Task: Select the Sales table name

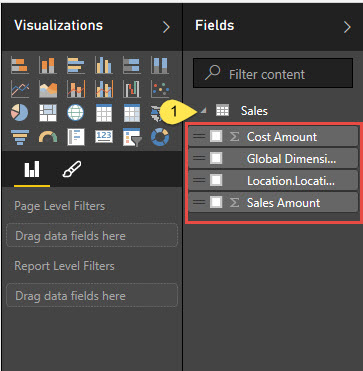Action: tap(254, 111)
